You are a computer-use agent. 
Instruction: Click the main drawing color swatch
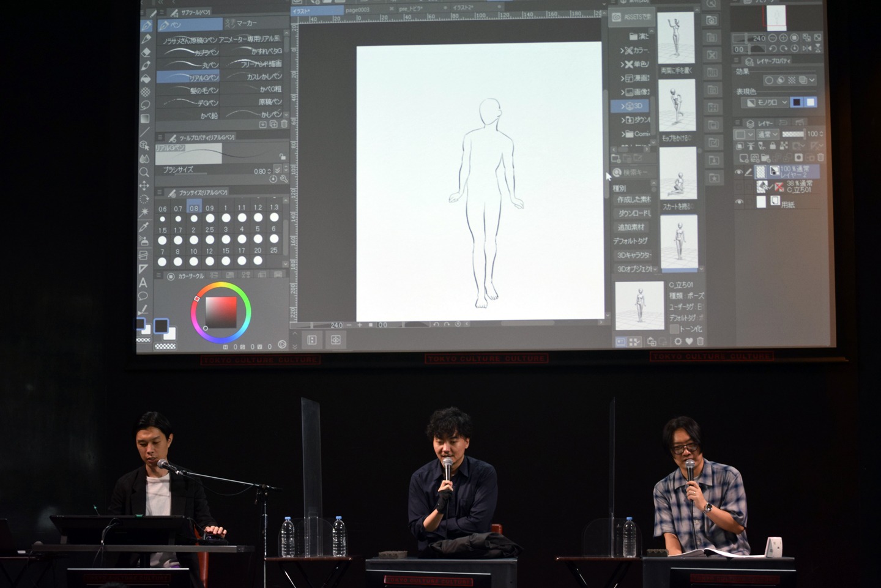pos(162,327)
